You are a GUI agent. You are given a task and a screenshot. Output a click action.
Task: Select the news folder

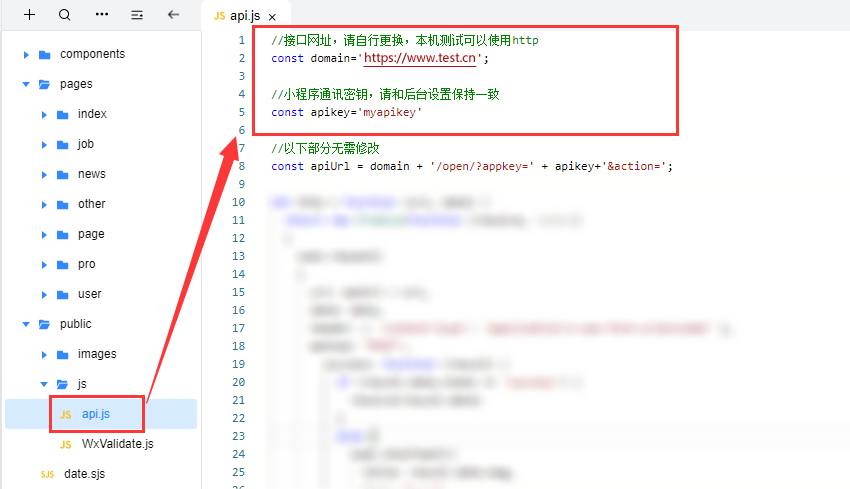tap(91, 174)
